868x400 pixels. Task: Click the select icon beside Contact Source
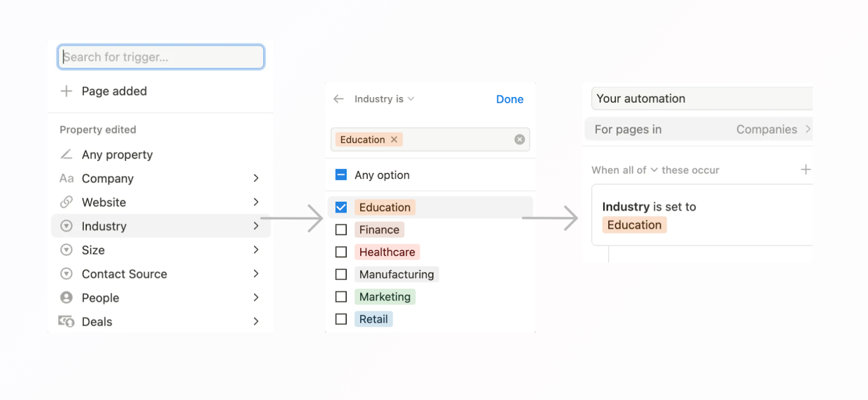click(66, 274)
